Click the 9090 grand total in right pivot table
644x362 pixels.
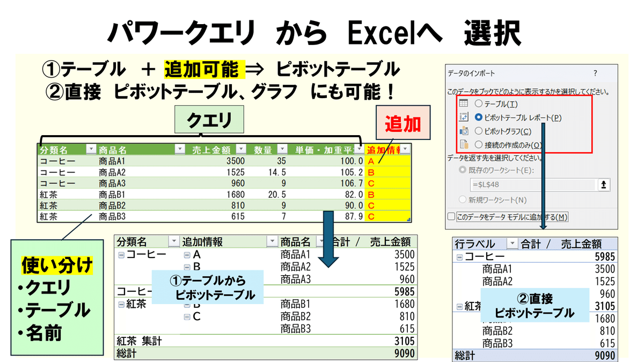pyautogui.click(x=604, y=355)
